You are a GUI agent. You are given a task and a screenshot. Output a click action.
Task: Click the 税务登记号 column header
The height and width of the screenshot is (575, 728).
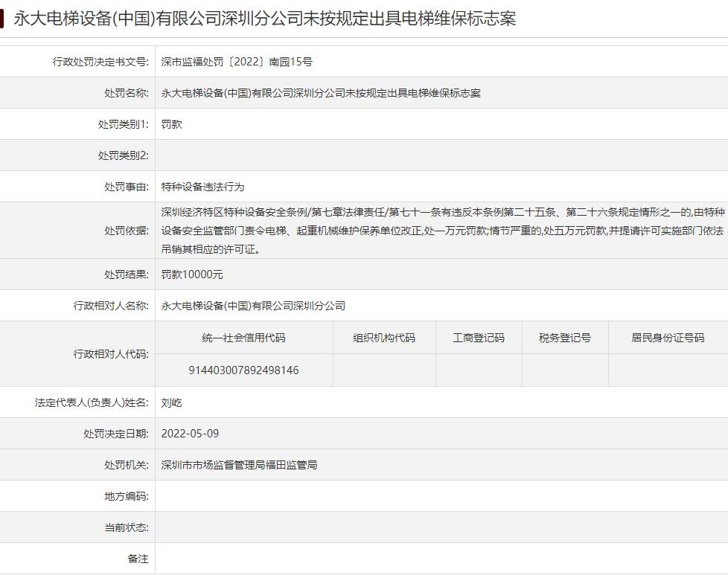coord(565,338)
